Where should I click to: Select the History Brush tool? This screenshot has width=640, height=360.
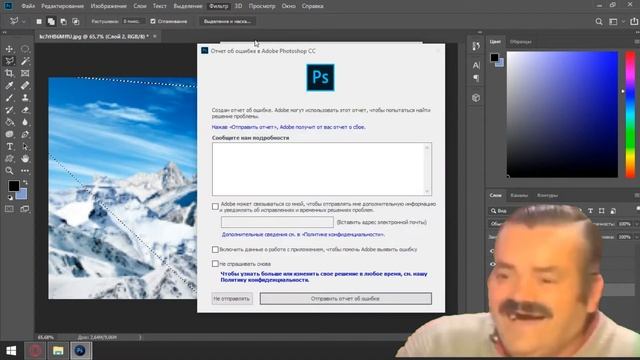coord(9,110)
